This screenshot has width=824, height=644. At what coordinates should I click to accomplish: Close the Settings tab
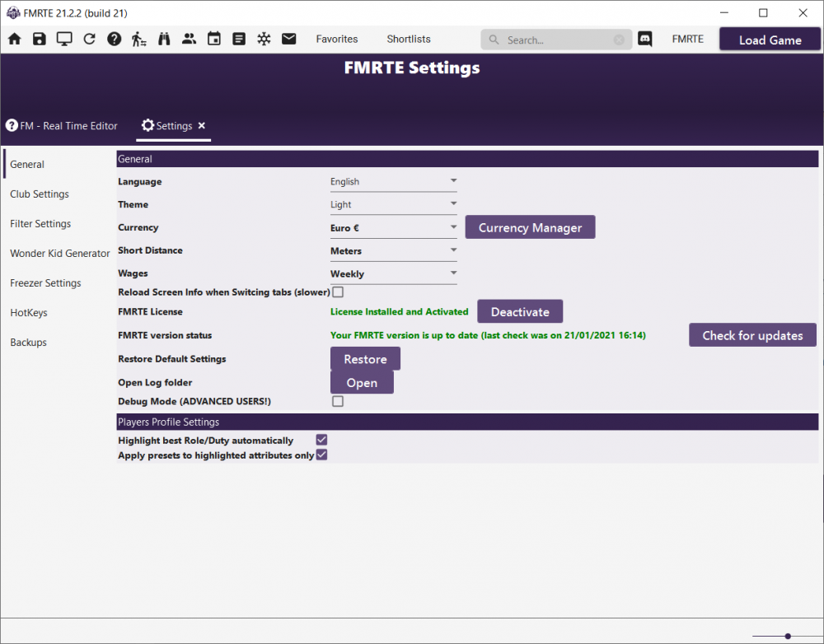(x=202, y=125)
